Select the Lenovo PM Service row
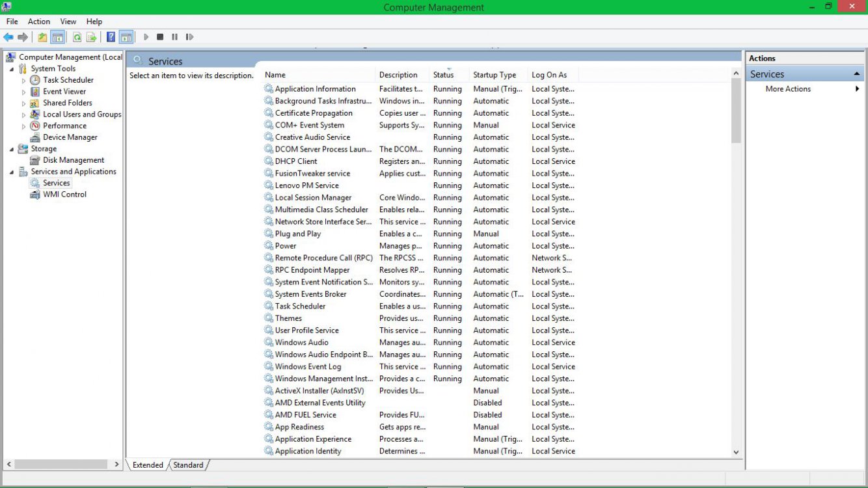Screen dimensions: 868x488 point(420,185)
